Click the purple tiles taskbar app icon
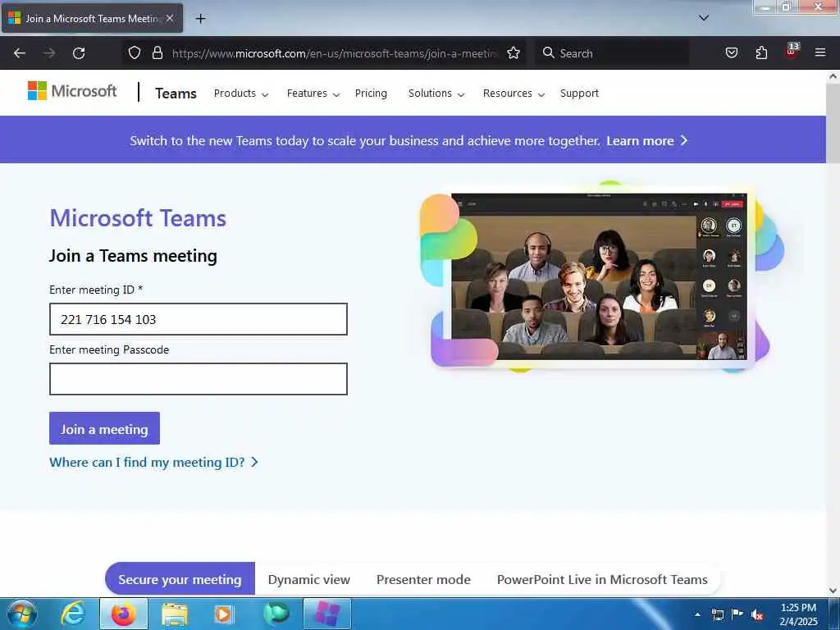840x630 pixels. pos(327,614)
